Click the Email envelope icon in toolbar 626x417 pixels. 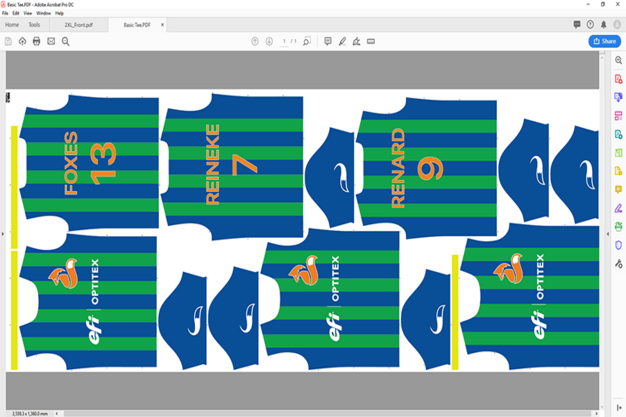pos(51,41)
